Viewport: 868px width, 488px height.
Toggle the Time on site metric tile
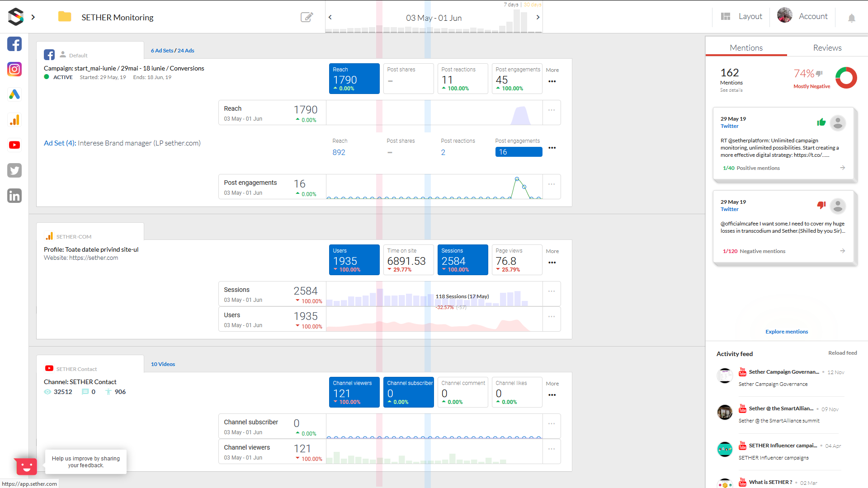click(x=408, y=260)
